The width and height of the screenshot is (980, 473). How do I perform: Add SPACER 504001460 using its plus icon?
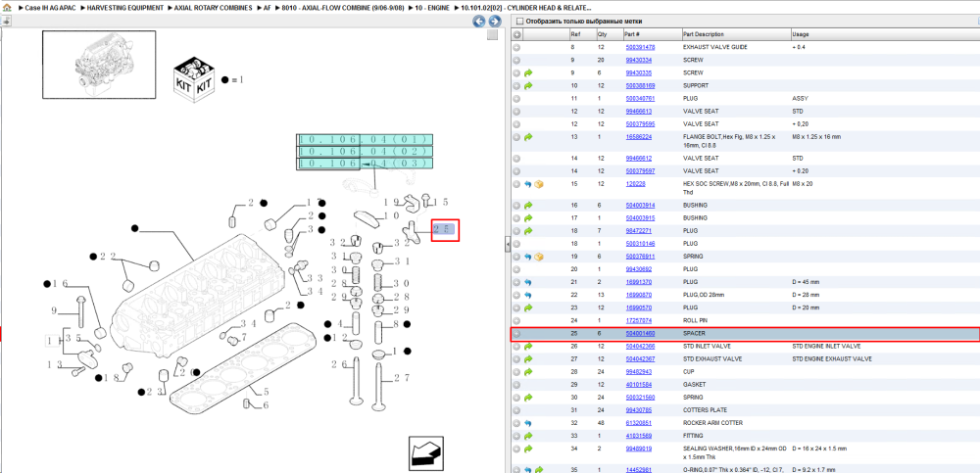[x=516, y=334]
